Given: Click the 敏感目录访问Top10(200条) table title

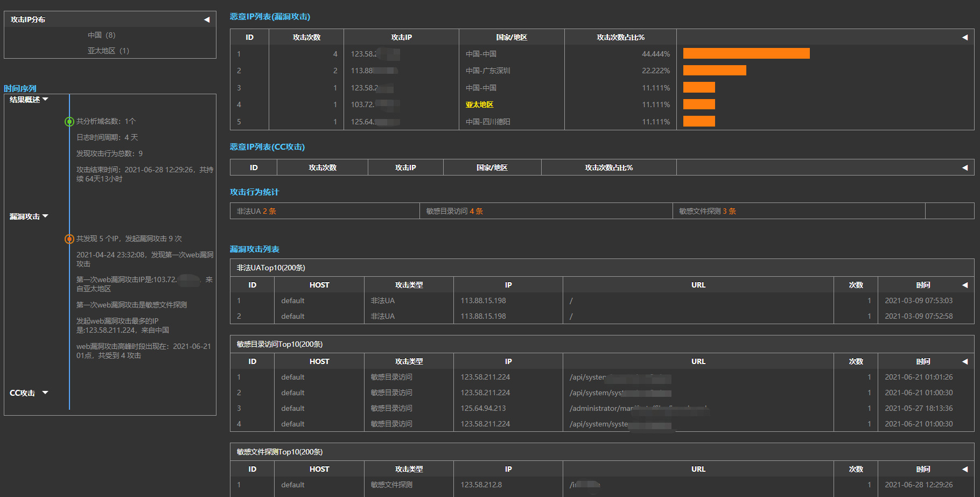Looking at the screenshot, I should coord(279,344).
